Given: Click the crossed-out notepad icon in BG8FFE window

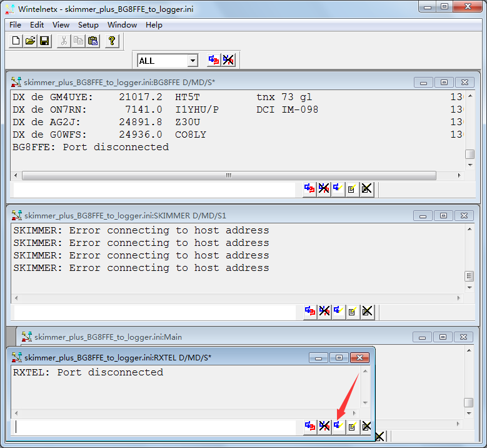Looking at the screenshot, I should [366, 189].
